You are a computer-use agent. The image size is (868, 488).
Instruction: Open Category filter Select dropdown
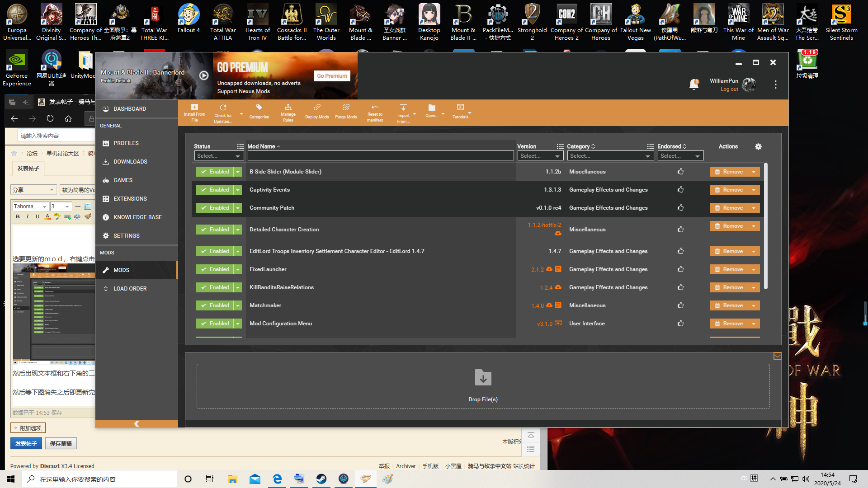pos(610,156)
